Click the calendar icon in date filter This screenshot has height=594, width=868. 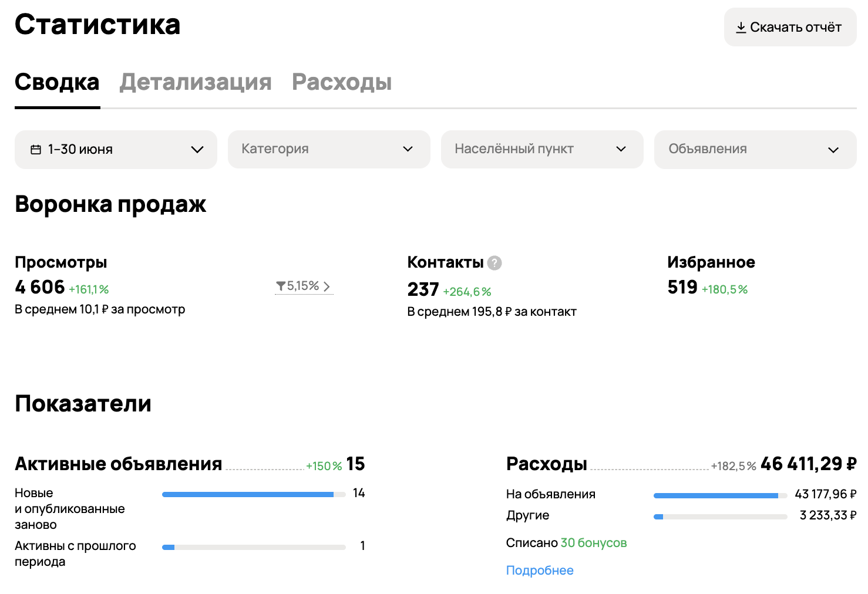(x=36, y=150)
